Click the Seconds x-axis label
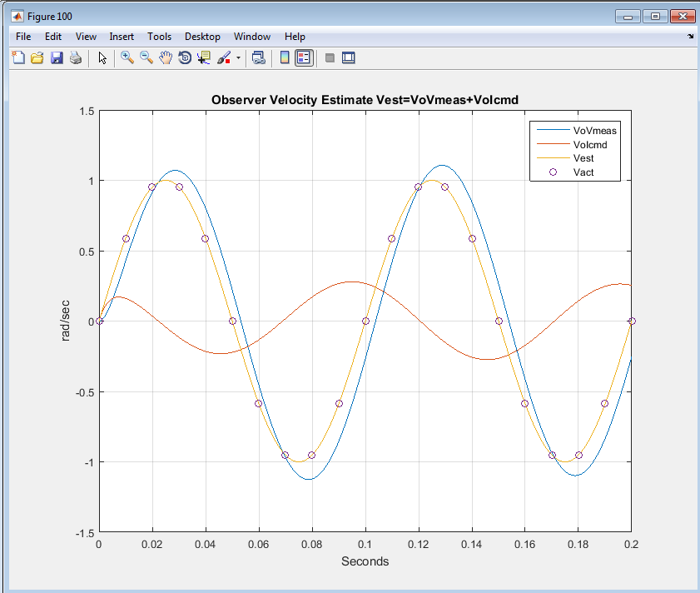Viewport: 700px width, 593px height. (365, 561)
